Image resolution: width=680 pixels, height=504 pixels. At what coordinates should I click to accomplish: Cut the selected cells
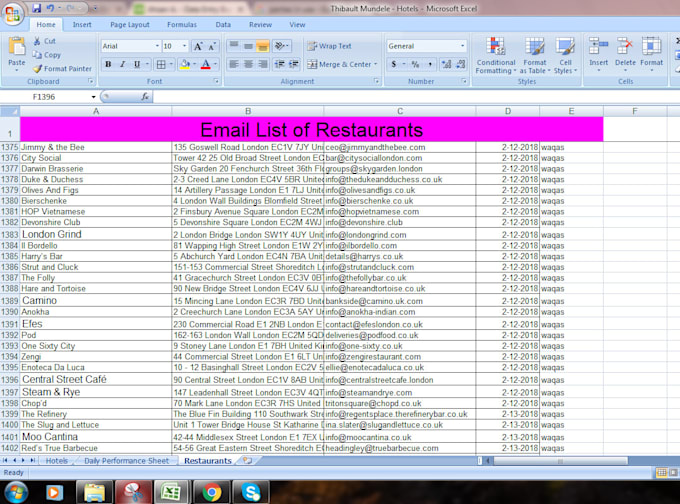tap(44, 41)
